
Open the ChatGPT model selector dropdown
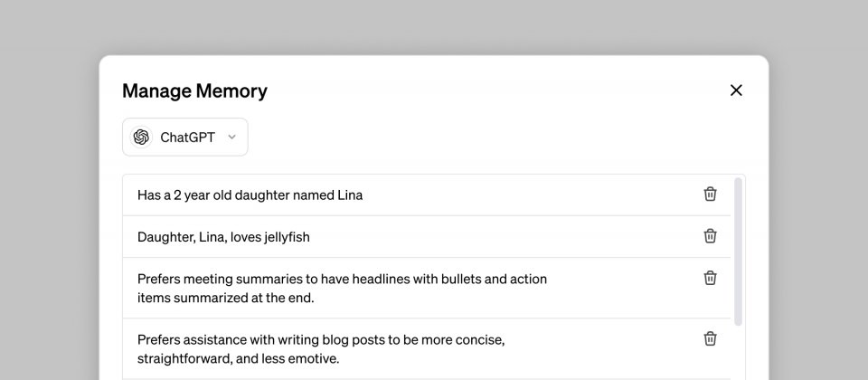184,137
